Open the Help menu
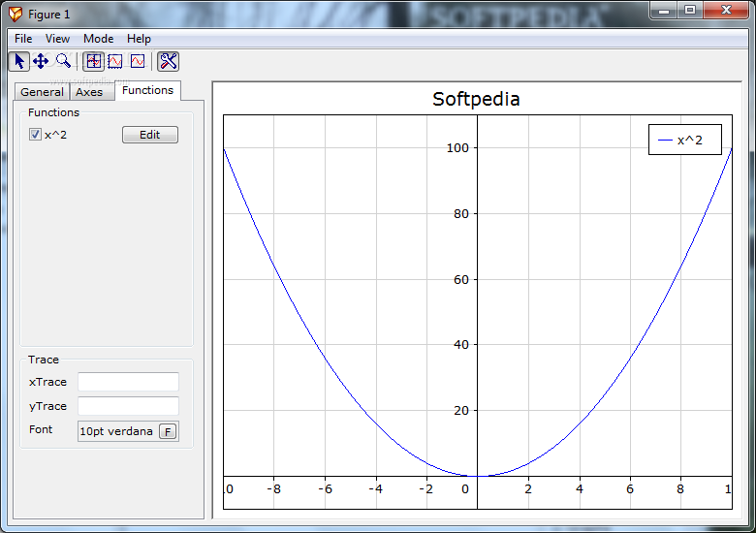 coord(139,39)
